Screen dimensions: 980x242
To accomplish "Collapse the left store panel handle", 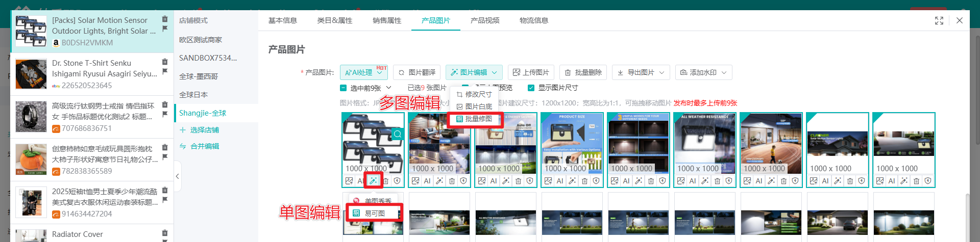I will pyautogui.click(x=177, y=176).
